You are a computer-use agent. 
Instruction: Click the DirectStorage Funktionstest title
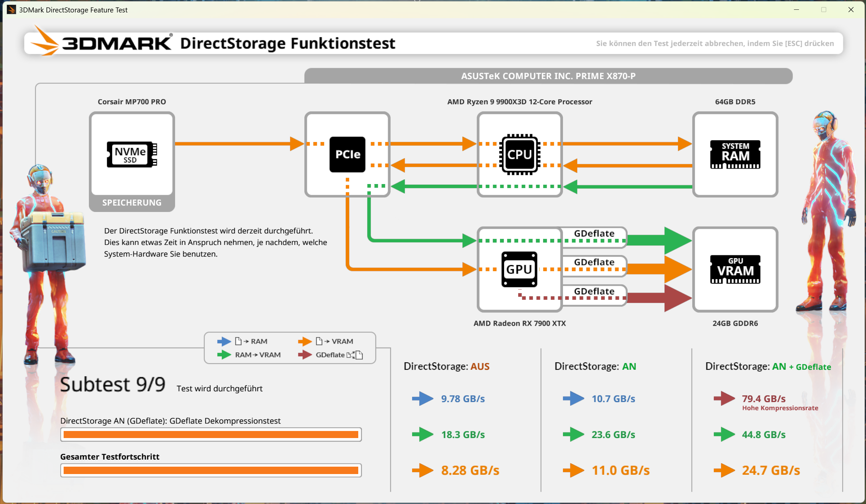288,43
